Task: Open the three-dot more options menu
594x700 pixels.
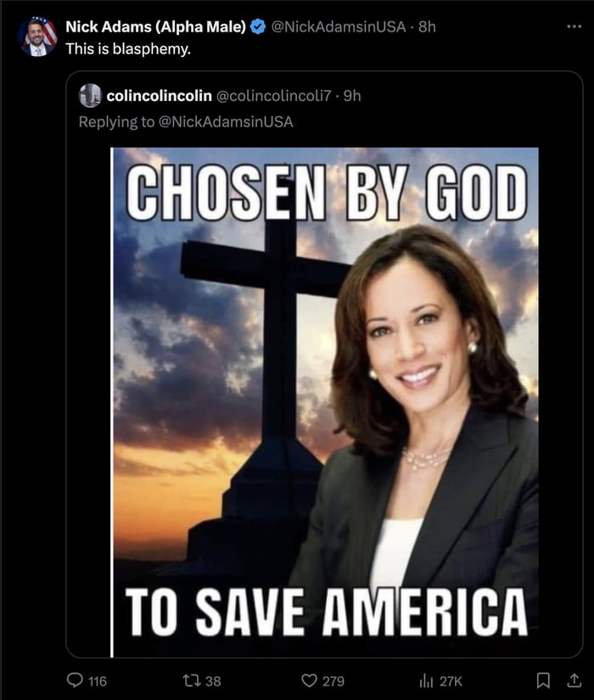Action: (x=574, y=27)
